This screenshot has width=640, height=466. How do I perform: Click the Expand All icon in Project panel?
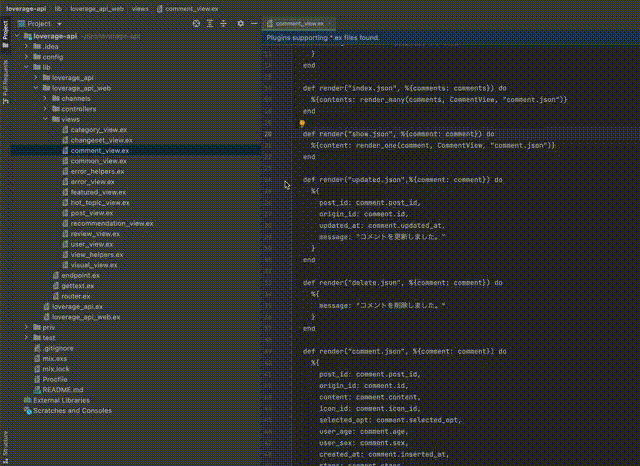click(x=210, y=24)
